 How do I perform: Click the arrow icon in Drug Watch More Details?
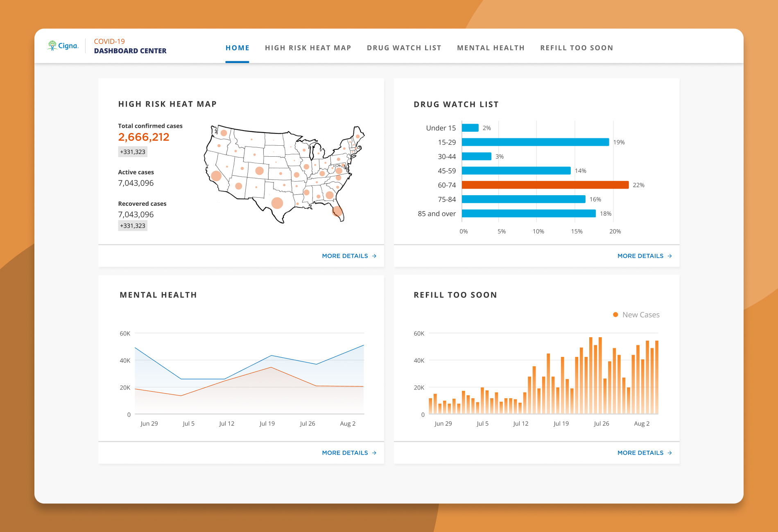pos(670,256)
